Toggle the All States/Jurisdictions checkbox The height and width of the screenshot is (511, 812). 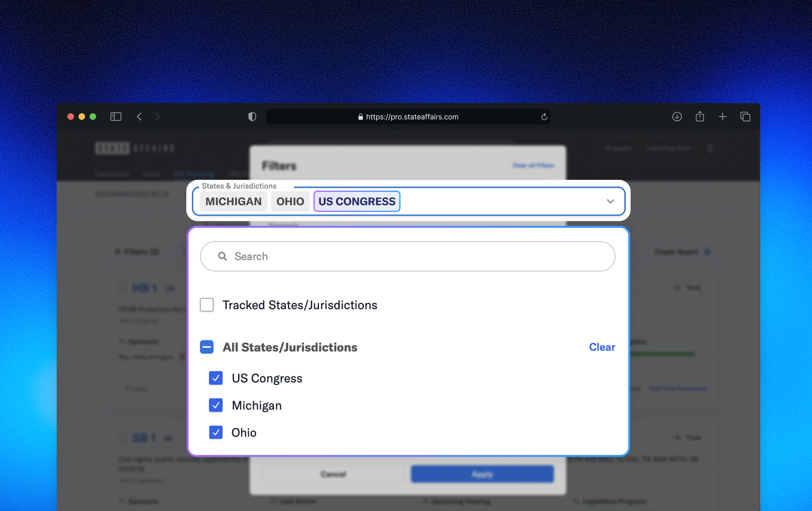point(207,347)
